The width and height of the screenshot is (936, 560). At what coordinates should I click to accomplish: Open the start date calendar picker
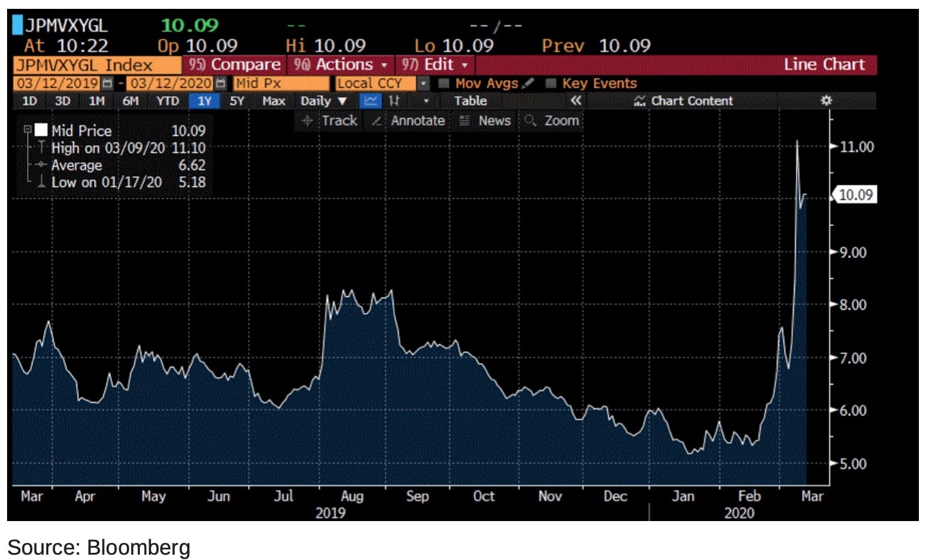pos(107,83)
